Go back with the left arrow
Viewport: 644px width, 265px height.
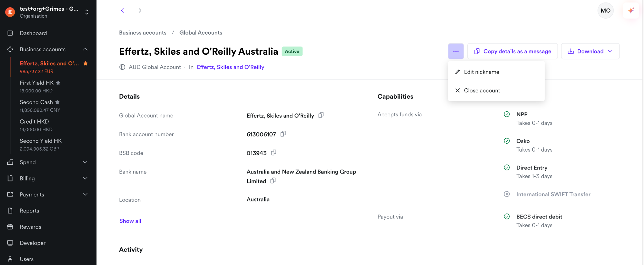tap(122, 10)
